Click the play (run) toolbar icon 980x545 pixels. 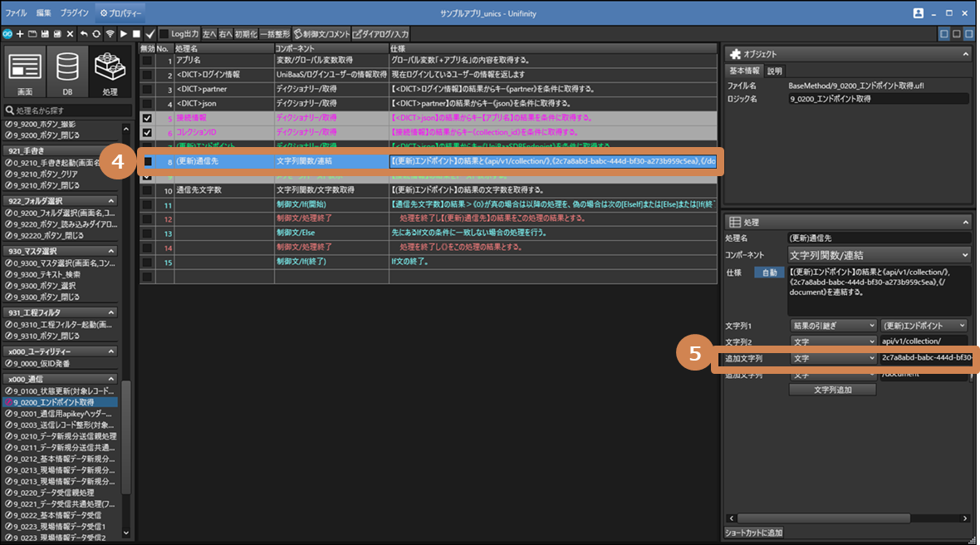click(123, 34)
